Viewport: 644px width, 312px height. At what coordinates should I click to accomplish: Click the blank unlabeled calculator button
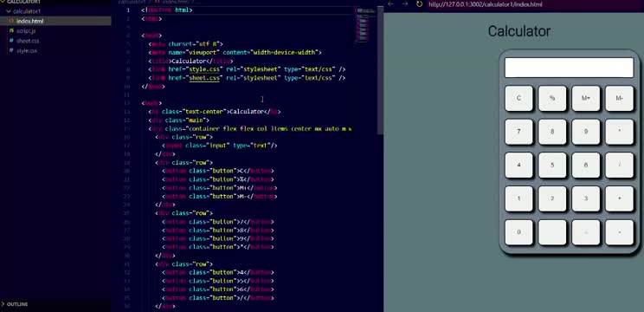tap(552, 232)
